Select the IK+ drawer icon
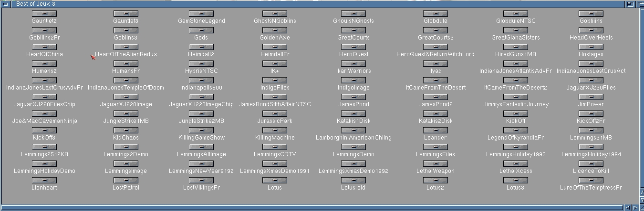 [x=275, y=64]
